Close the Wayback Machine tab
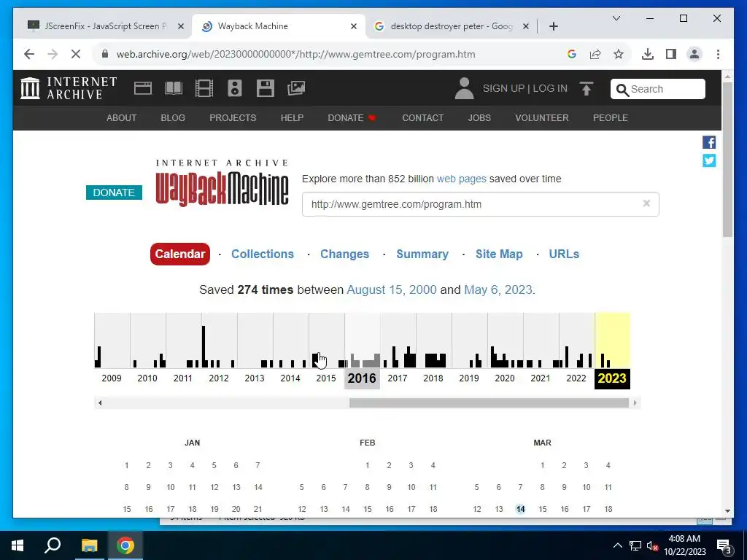This screenshot has height=560, width=747. 354,26
